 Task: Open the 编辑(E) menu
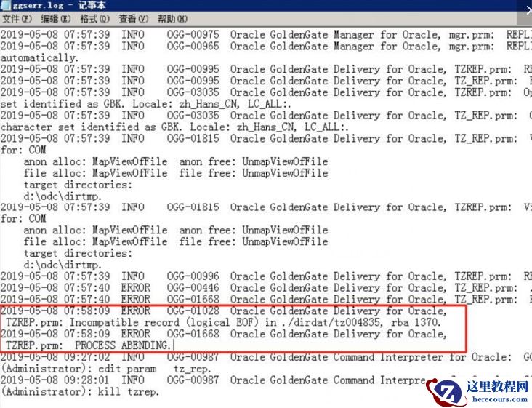point(56,19)
